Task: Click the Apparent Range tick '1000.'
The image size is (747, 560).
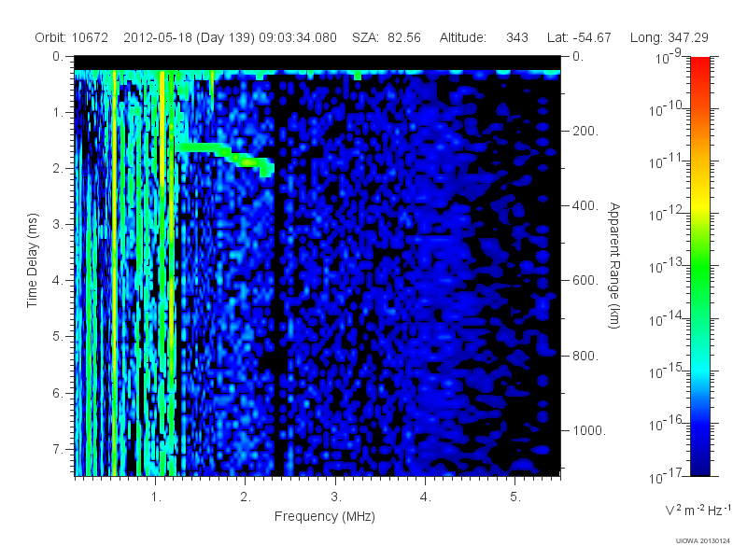Action: click(x=589, y=430)
